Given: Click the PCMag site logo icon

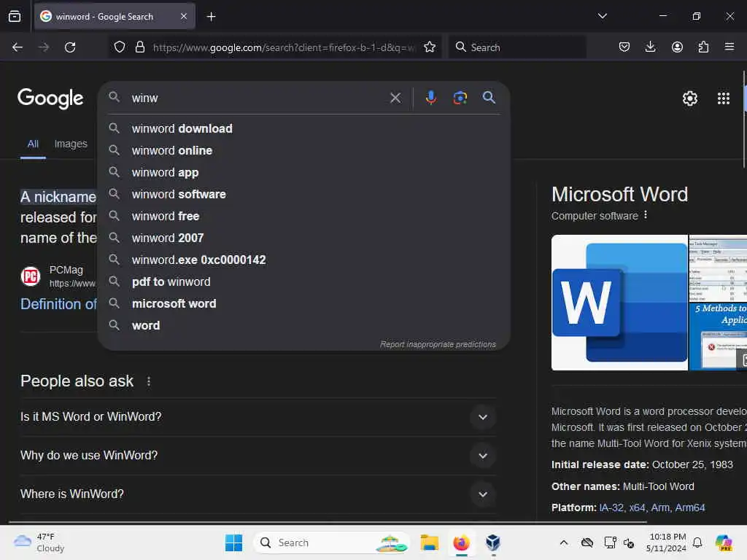Looking at the screenshot, I should tap(31, 276).
